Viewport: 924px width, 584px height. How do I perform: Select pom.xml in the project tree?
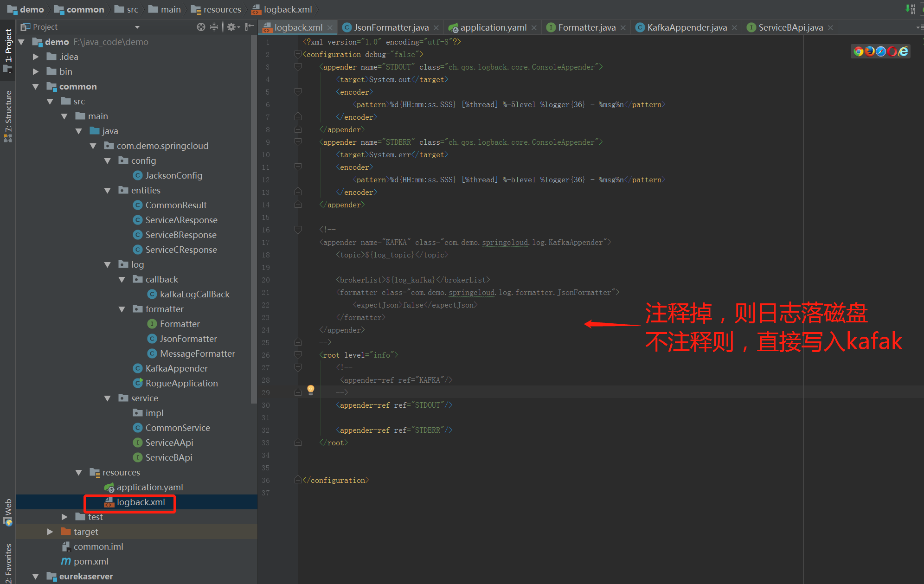91,561
